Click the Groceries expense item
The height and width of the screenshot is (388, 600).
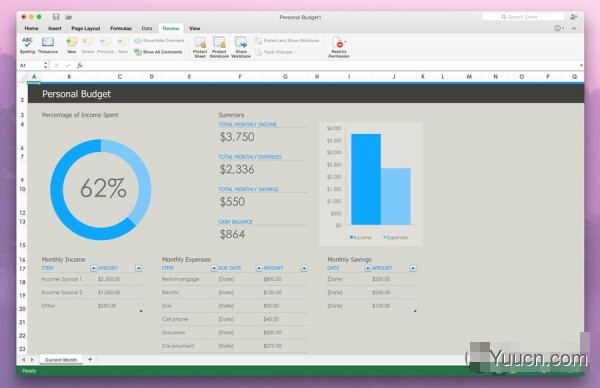point(173,333)
